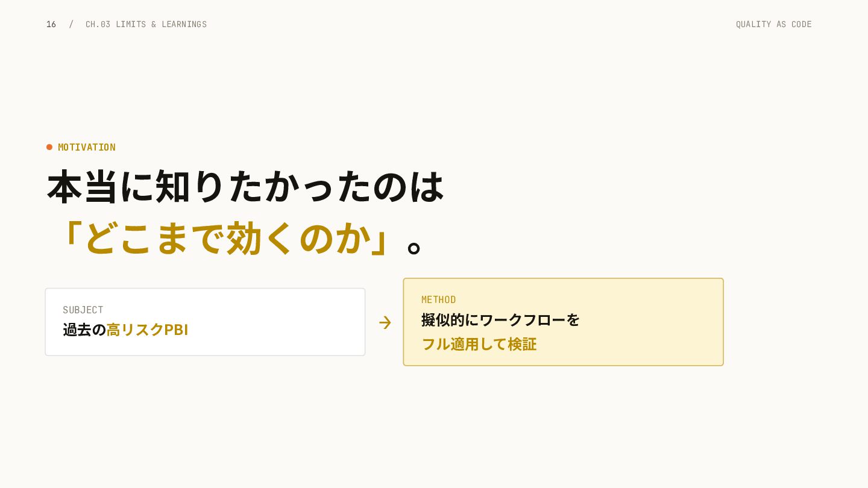The width and height of the screenshot is (868, 488).
Task: Click the page number 16
Action: click(x=51, y=24)
